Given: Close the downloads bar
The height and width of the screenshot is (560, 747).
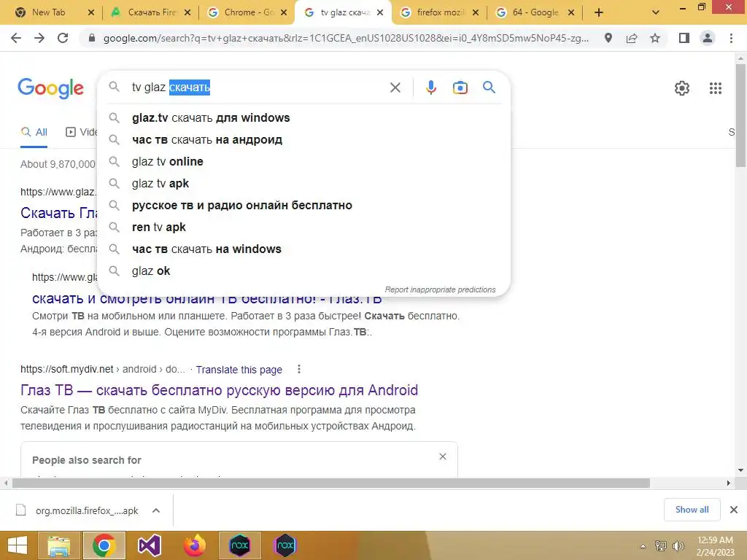Looking at the screenshot, I should click(x=734, y=510).
